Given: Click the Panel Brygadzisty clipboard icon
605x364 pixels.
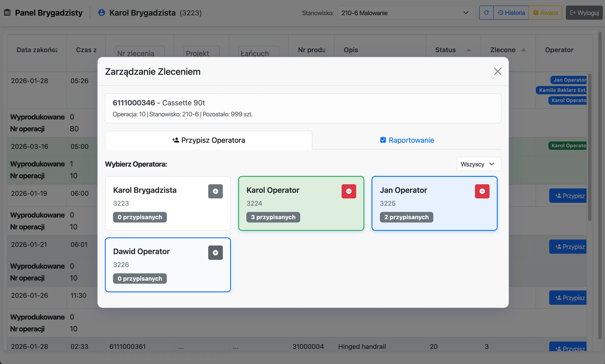Looking at the screenshot, I should 7,12.
